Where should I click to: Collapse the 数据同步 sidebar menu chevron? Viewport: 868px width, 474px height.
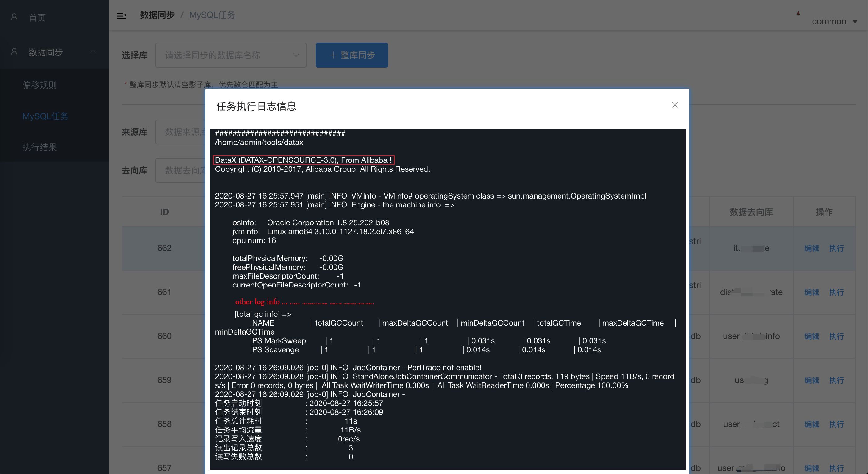coord(93,51)
